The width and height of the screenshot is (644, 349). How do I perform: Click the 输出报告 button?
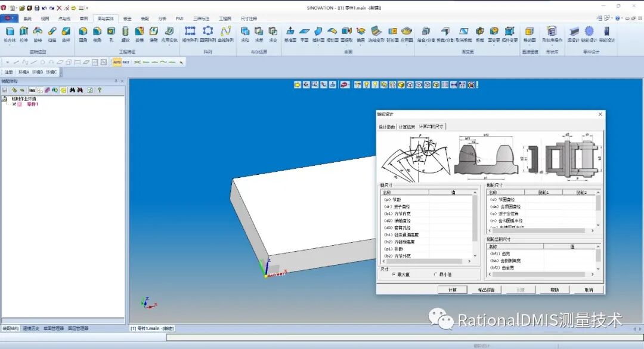[487, 290]
